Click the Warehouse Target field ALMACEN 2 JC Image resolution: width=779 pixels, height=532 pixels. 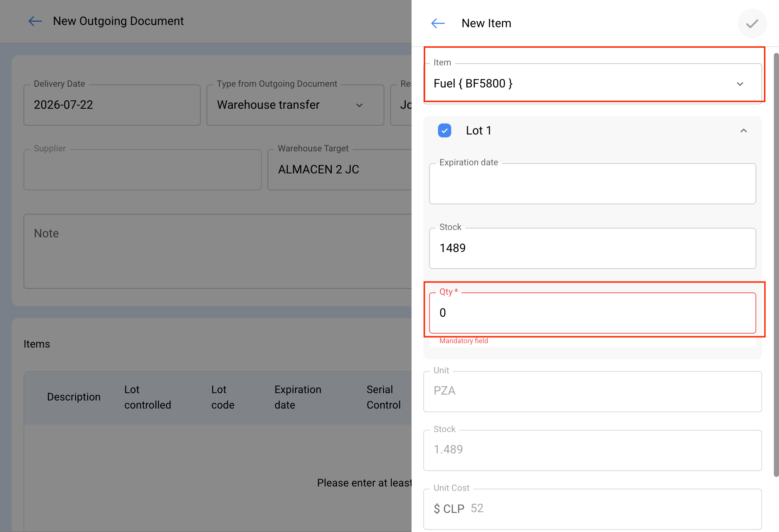pyautogui.click(x=340, y=170)
